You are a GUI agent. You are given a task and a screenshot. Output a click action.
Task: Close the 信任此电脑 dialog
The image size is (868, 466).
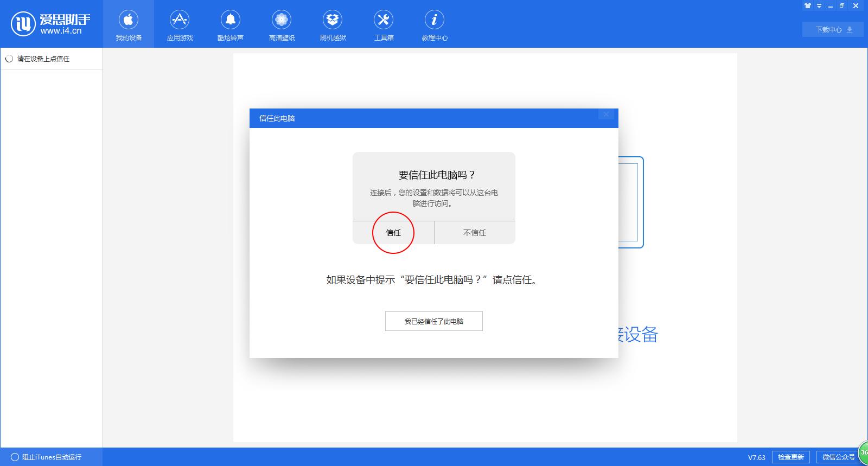coord(607,114)
